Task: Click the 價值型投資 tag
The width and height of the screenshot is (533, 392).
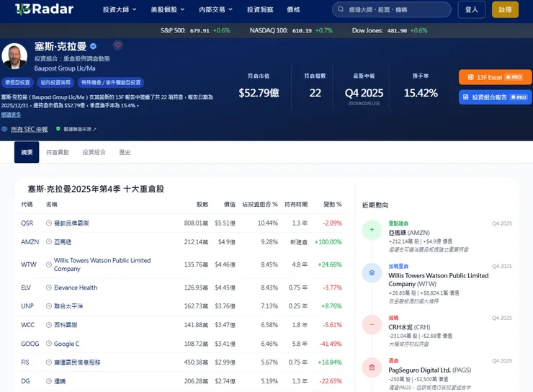Action: pos(17,82)
